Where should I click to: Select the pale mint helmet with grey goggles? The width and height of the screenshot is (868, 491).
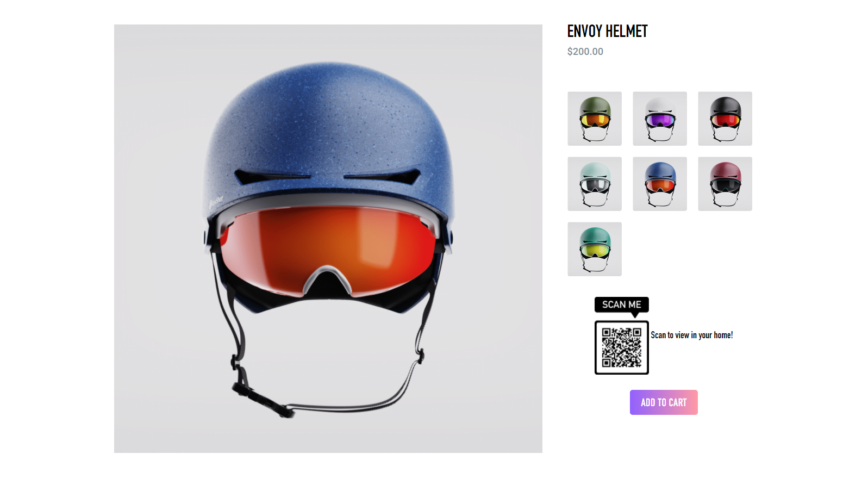[595, 184]
